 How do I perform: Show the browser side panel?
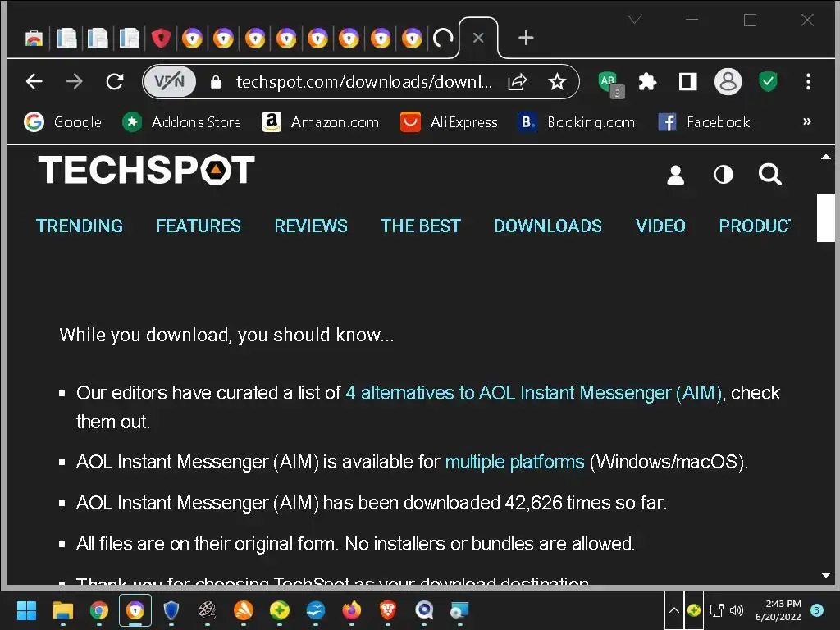tap(688, 82)
